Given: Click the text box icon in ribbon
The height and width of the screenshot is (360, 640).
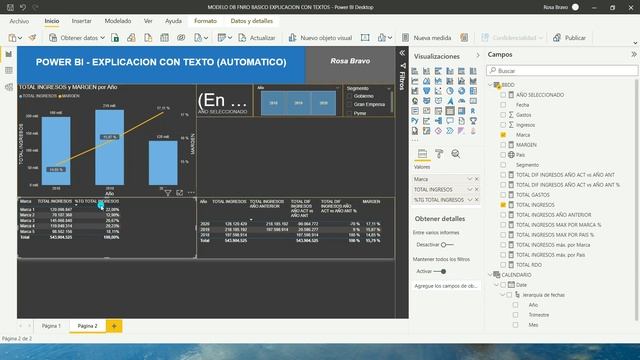Looking at the screenshot, I should pyautogui.click(x=365, y=38).
